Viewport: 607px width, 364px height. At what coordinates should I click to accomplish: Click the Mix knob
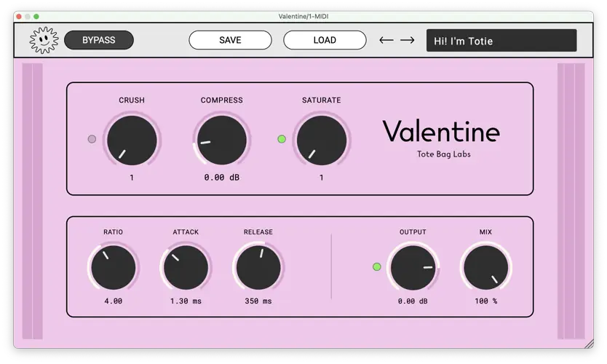tap(485, 267)
